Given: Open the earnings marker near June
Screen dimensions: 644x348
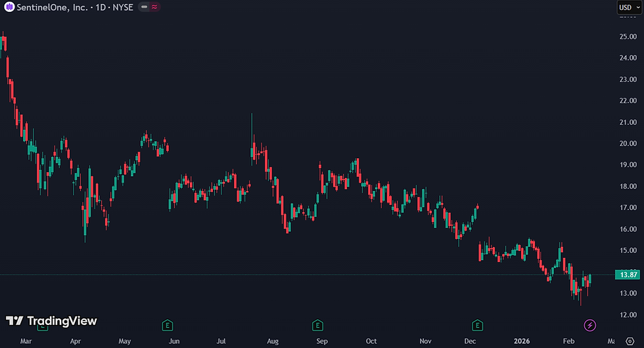Looking at the screenshot, I should (167, 326).
